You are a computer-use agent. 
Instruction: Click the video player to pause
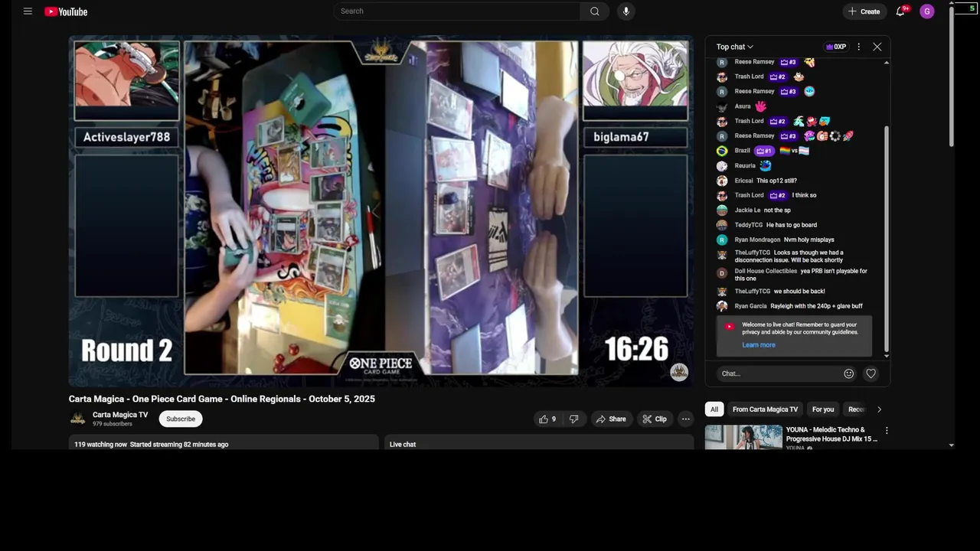[381, 210]
